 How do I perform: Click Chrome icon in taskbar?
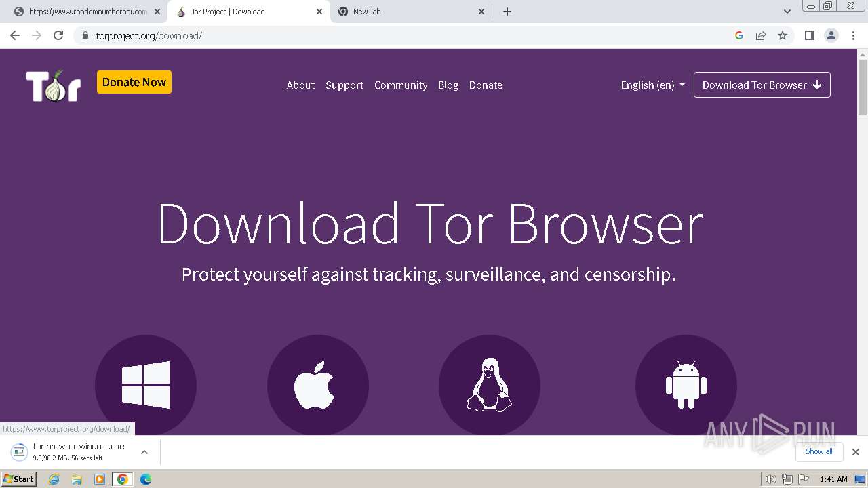click(x=123, y=479)
